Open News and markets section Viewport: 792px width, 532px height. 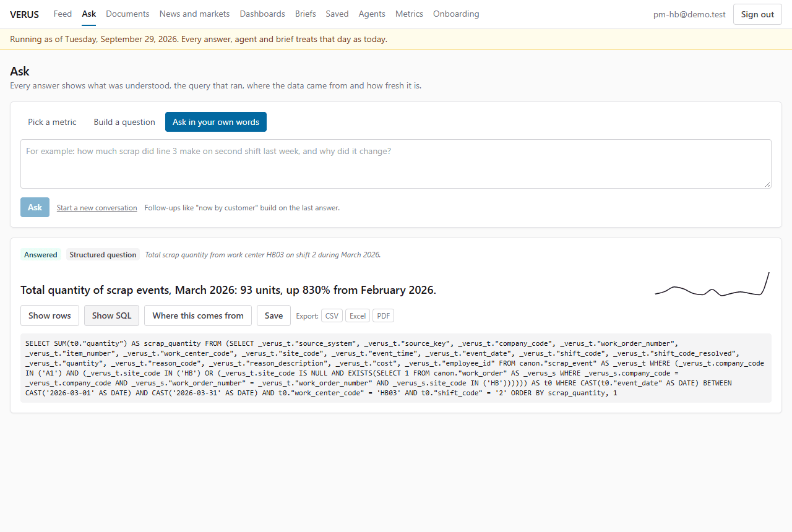coord(194,14)
